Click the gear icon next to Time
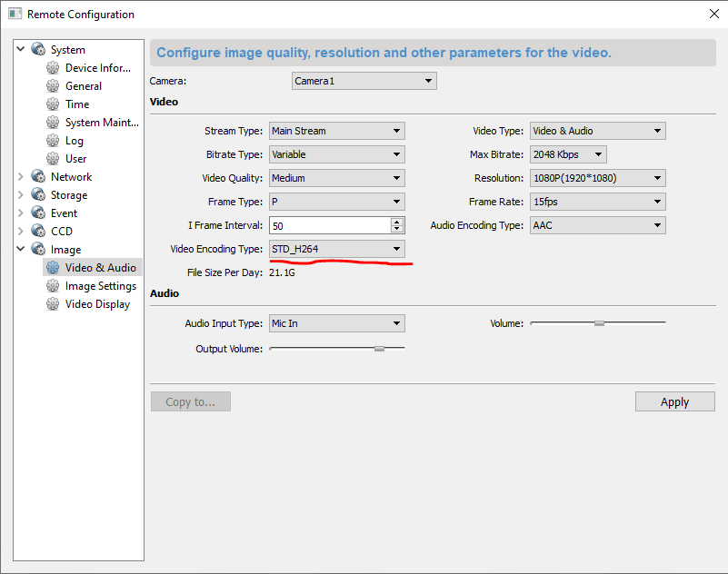This screenshot has height=574, width=728. click(x=53, y=104)
